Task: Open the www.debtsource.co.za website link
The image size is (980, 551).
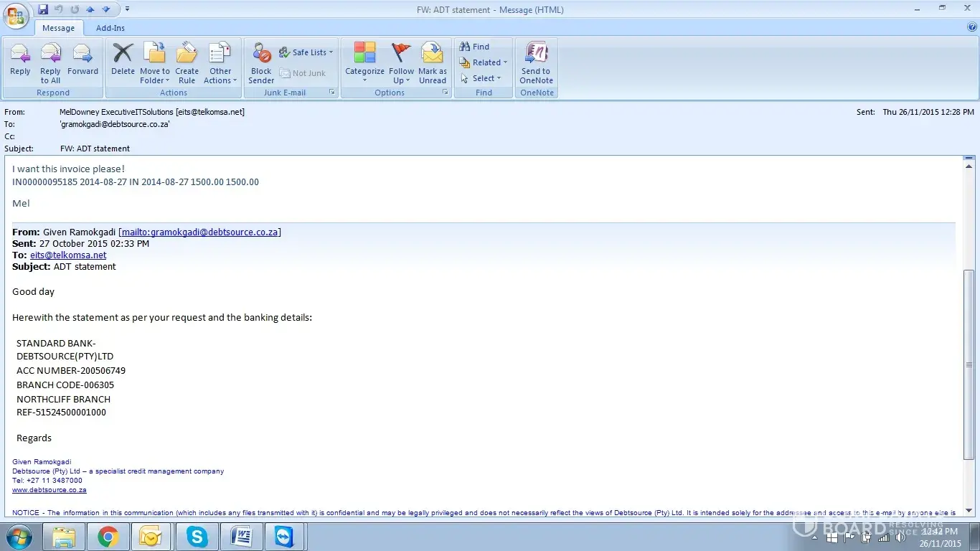Action: click(x=50, y=490)
